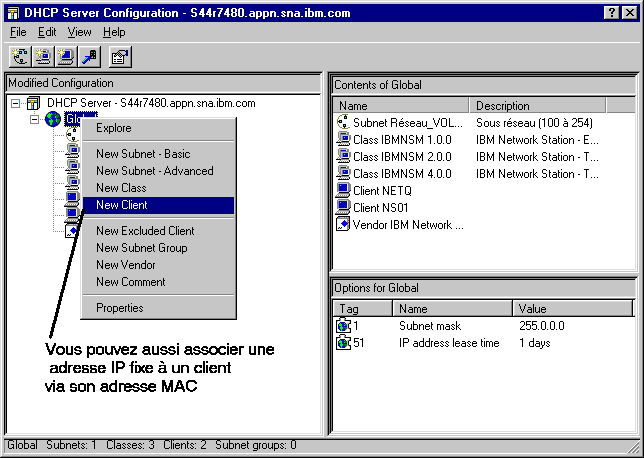
Task: Click the title bar application icon
Action: 13,13
